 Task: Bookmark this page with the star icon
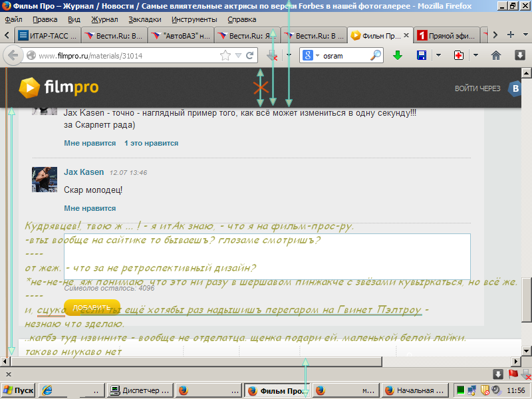click(x=225, y=56)
